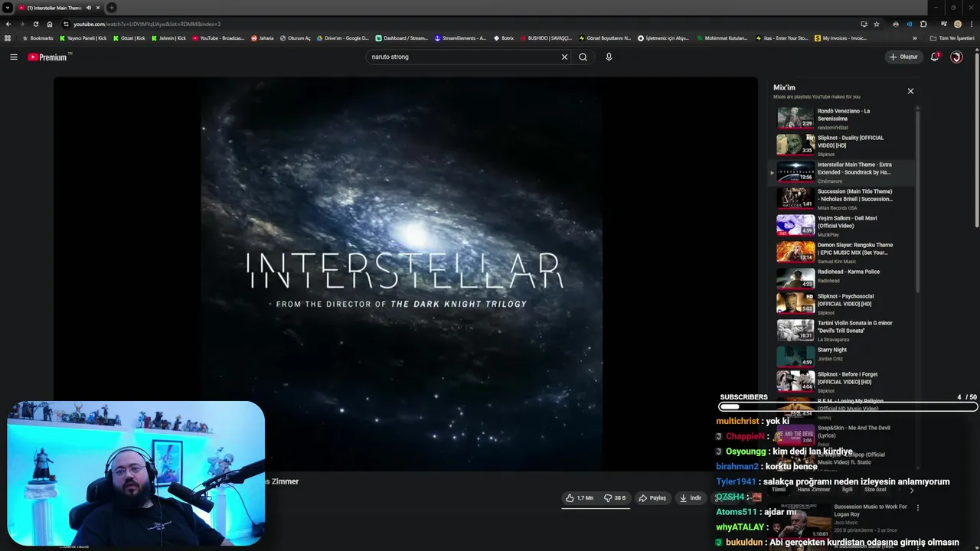
Task: Start voice search with microphone icon
Action: pos(609,57)
